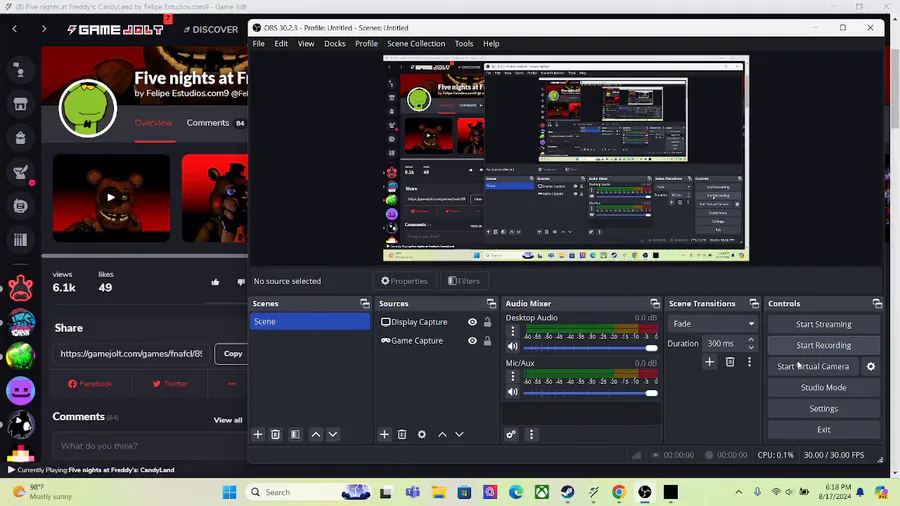The image size is (900, 506).
Task: Increase transition duration stepper arrow
Action: (x=751, y=340)
